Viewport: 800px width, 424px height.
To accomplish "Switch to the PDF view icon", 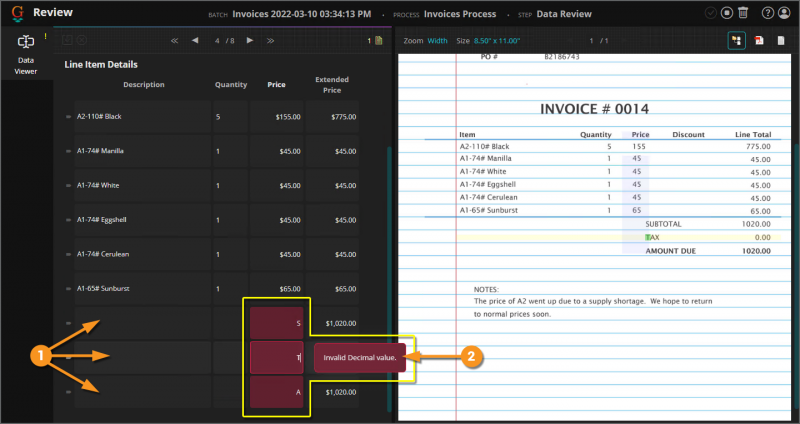I will point(759,40).
